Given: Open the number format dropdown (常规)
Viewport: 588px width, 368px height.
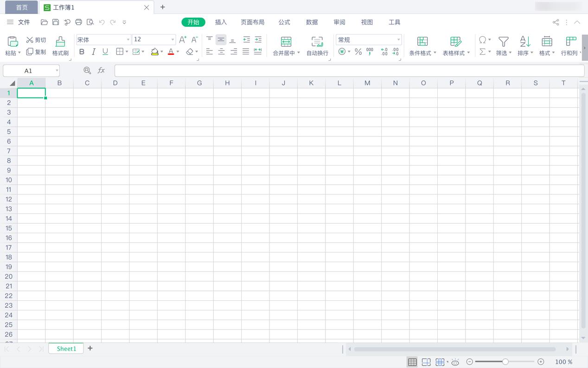Looking at the screenshot, I should [398, 40].
